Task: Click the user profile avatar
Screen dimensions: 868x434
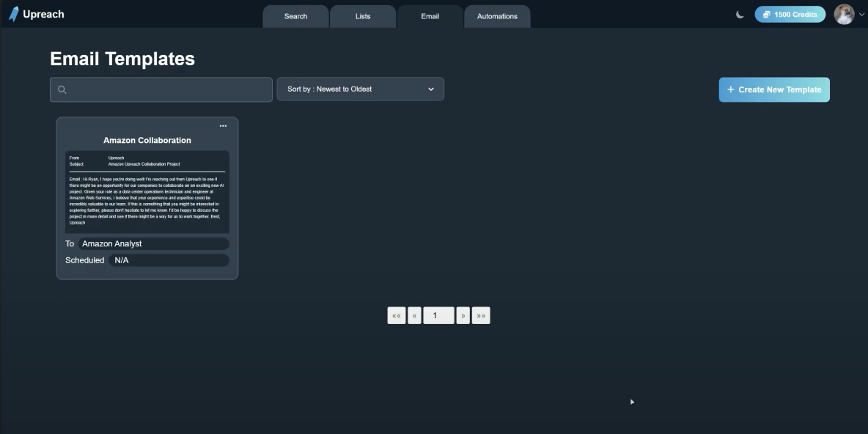Action: coord(844,15)
